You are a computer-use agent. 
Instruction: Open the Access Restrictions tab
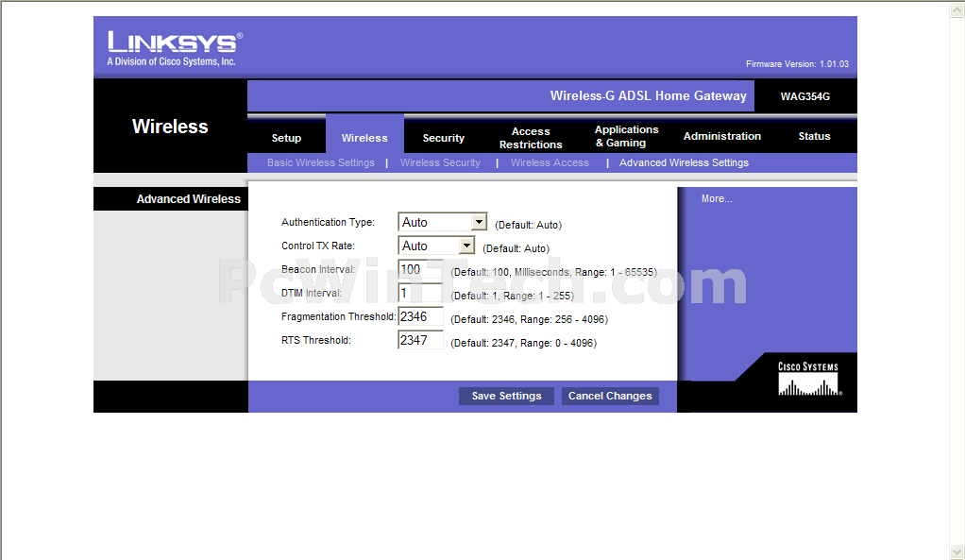coord(531,138)
